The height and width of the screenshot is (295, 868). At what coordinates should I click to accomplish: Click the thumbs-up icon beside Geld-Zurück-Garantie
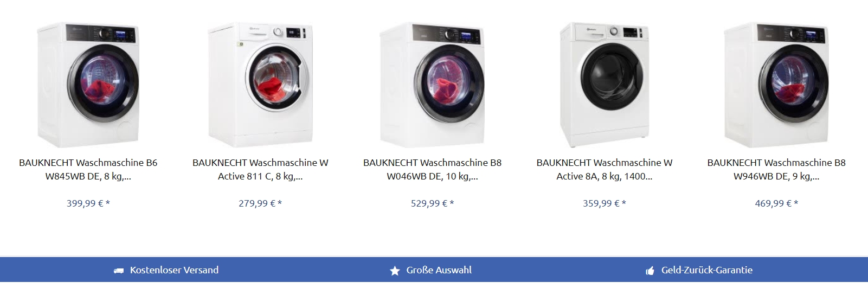[650, 271]
